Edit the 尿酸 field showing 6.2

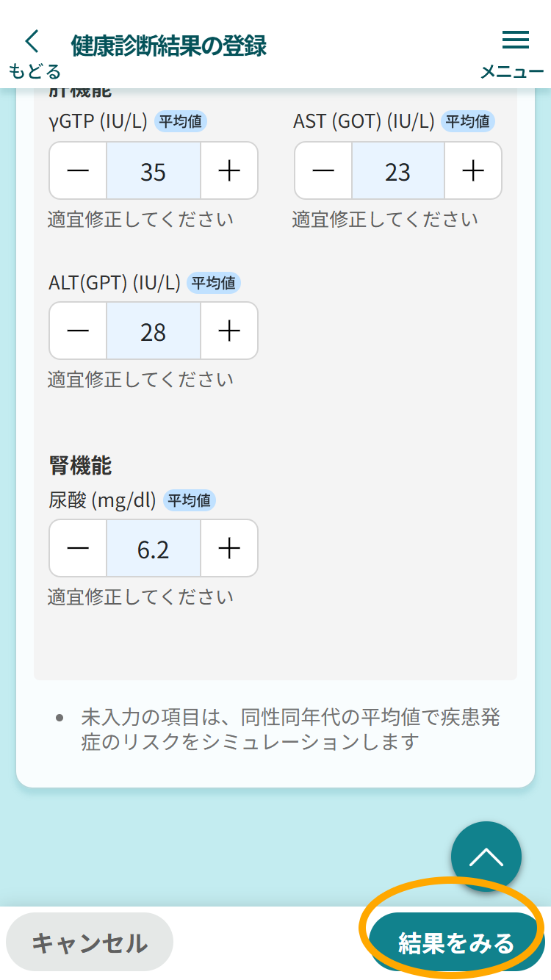point(154,548)
